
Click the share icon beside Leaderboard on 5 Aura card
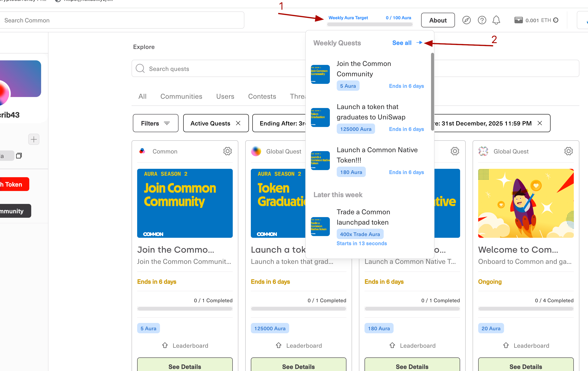point(165,345)
